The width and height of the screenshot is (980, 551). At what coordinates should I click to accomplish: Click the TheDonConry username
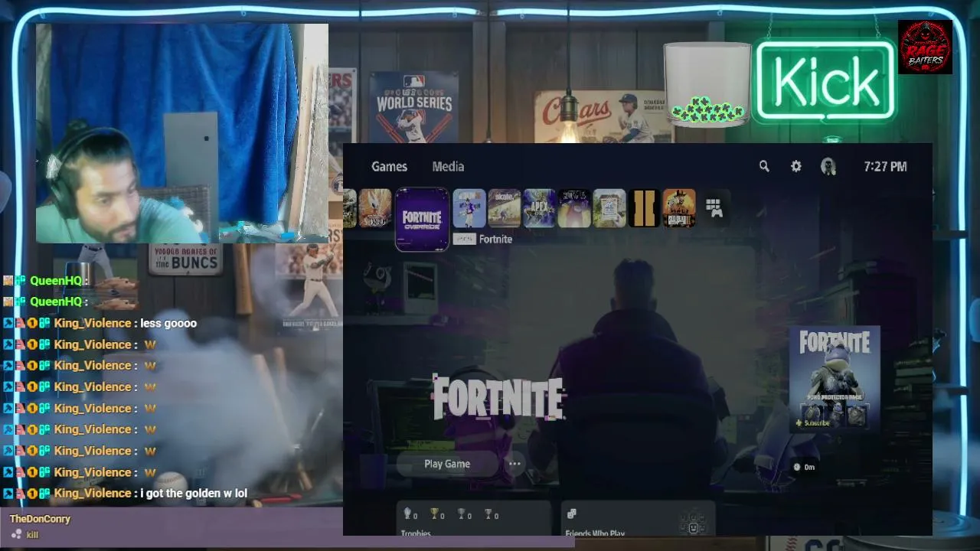40,519
